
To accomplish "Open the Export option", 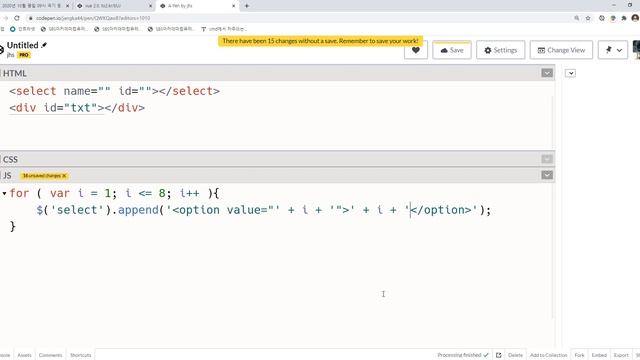I will click(x=621, y=355).
